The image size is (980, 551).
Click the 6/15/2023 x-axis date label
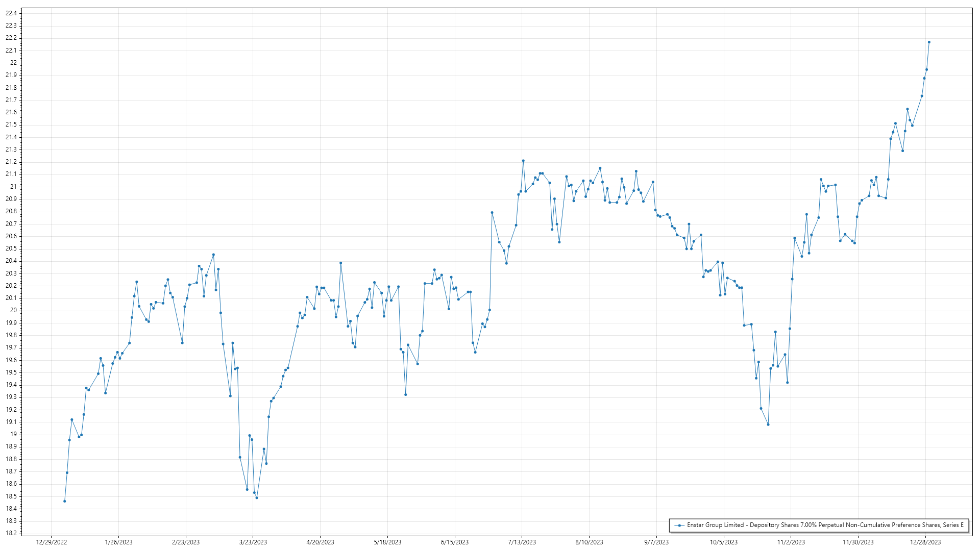pyautogui.click(x=454, y=542)
